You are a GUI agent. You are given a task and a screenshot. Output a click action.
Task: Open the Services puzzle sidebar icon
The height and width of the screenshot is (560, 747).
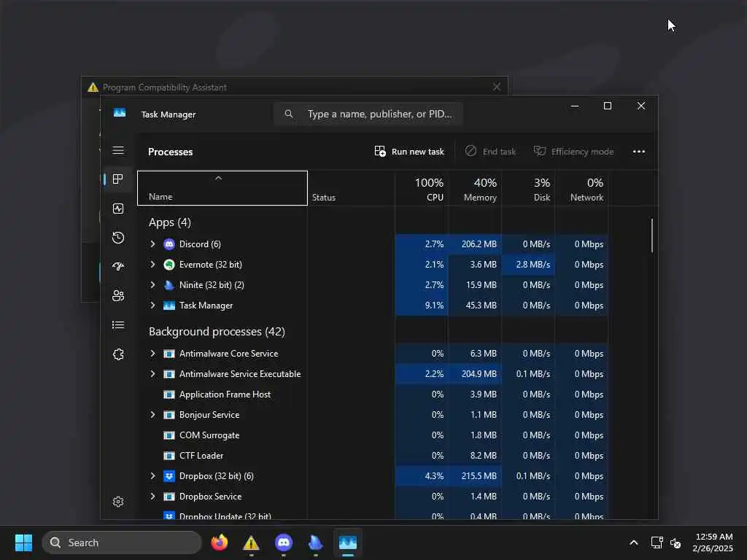pyautogui.click(x=118, y=354)
